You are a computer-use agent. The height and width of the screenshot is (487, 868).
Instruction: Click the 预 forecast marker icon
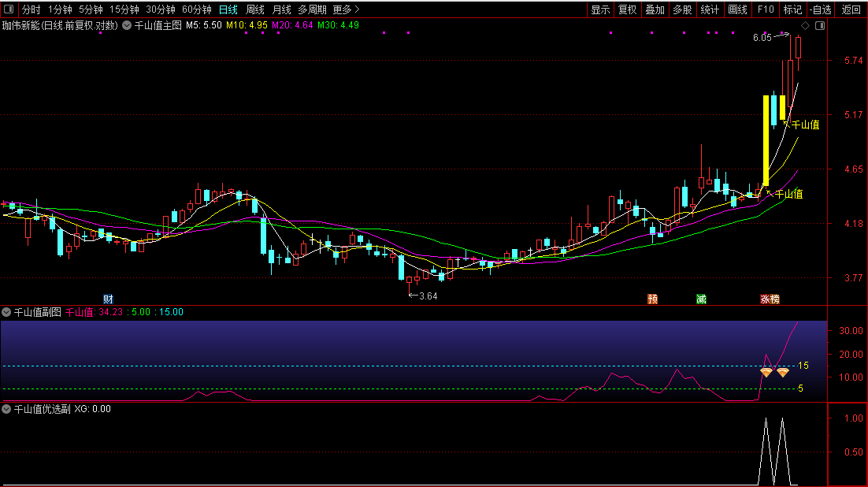pyautogui.click(x=652, y=299)
